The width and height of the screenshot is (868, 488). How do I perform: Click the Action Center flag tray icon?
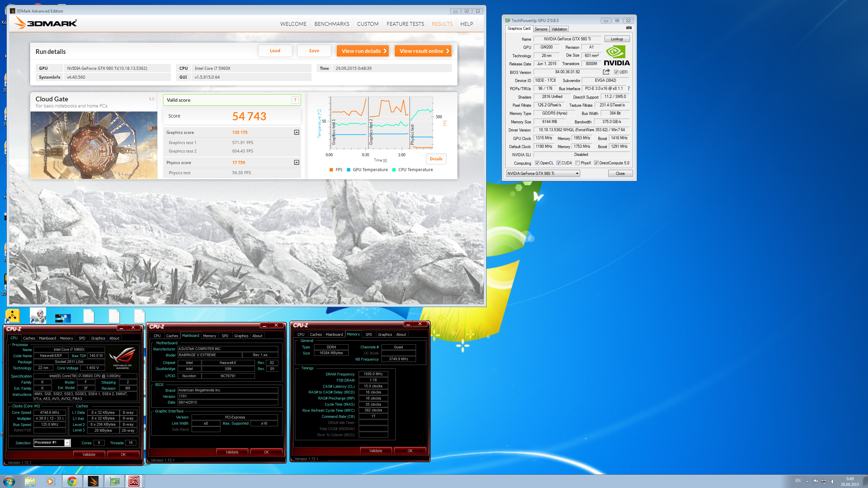(815, 481)
